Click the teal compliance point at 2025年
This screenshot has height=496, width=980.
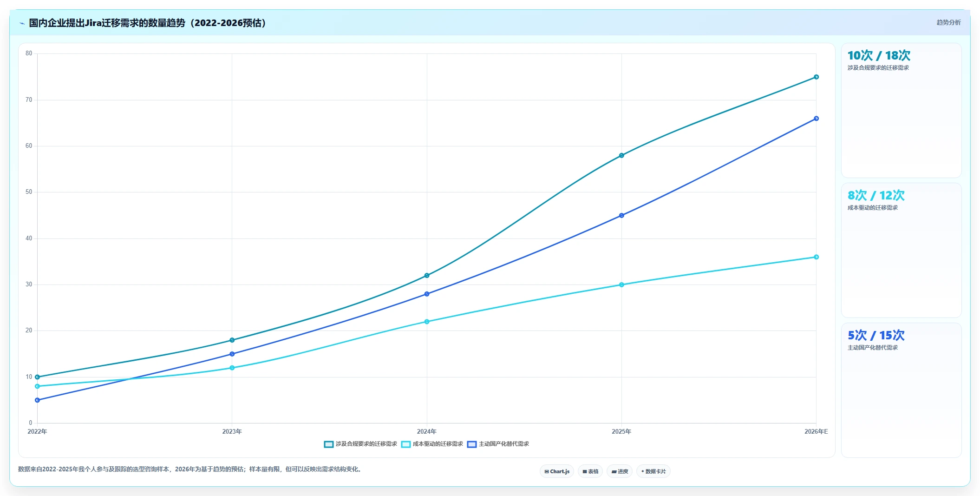pos(621,156)
